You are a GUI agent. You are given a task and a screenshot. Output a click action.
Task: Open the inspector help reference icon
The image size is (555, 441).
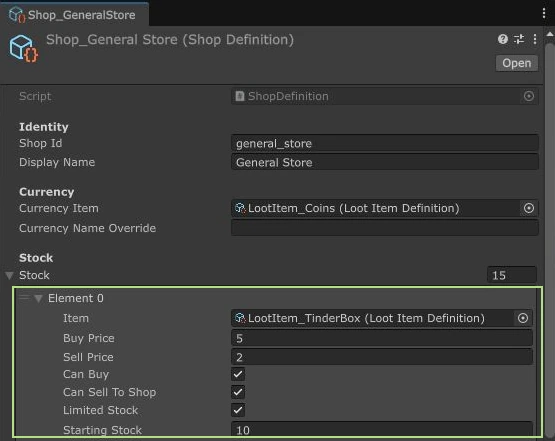pos(503,39)
